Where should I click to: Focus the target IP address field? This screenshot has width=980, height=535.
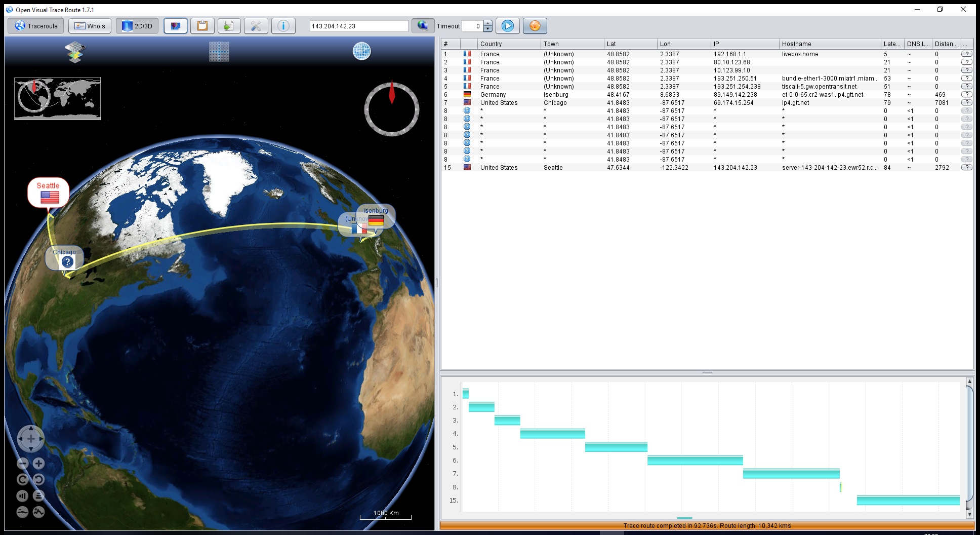[359, 26]
